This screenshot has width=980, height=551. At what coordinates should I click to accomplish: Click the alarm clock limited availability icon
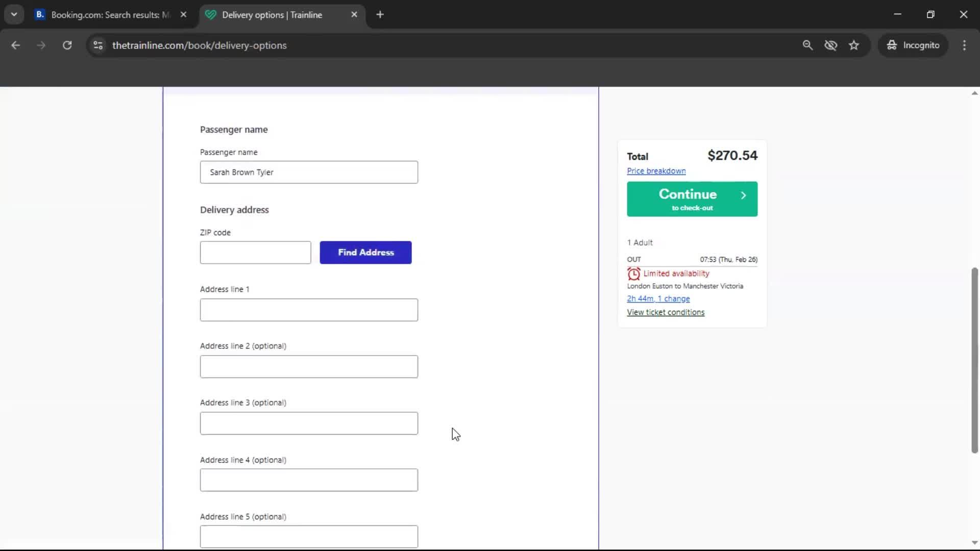click(633, 273)
